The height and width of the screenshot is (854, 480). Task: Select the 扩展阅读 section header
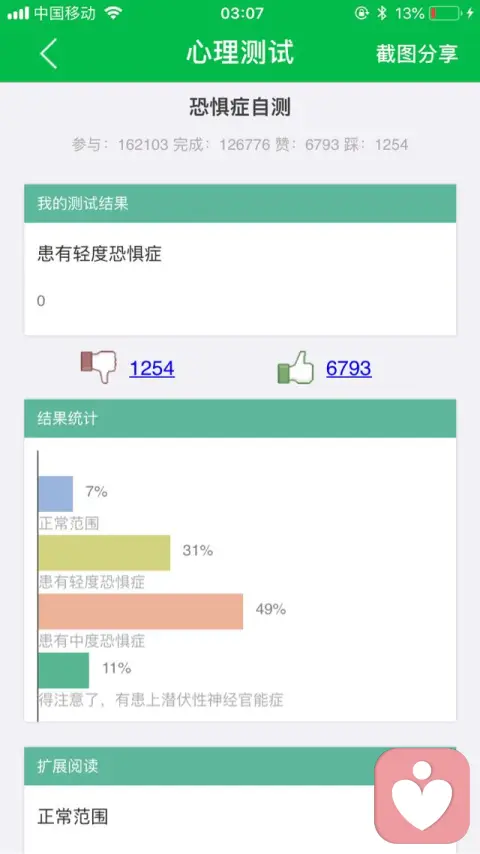(240, 766)
